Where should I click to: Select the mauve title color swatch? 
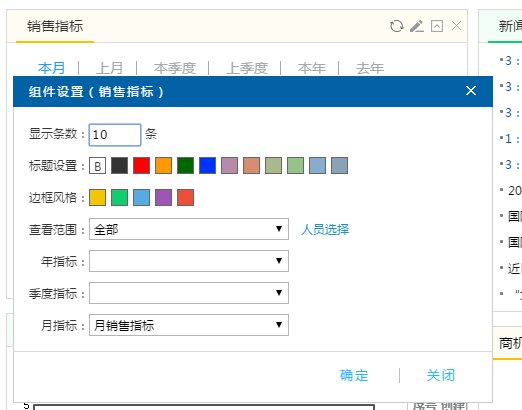point(229,166)
